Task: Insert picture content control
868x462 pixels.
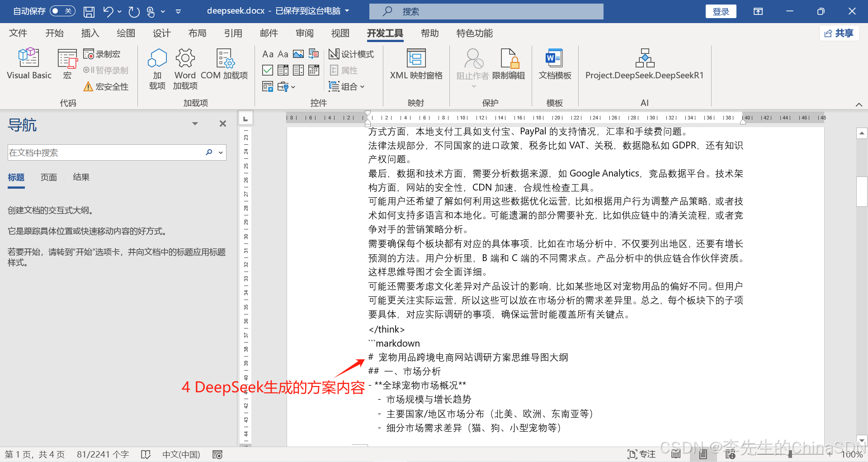Action: (x=298, y=54)
